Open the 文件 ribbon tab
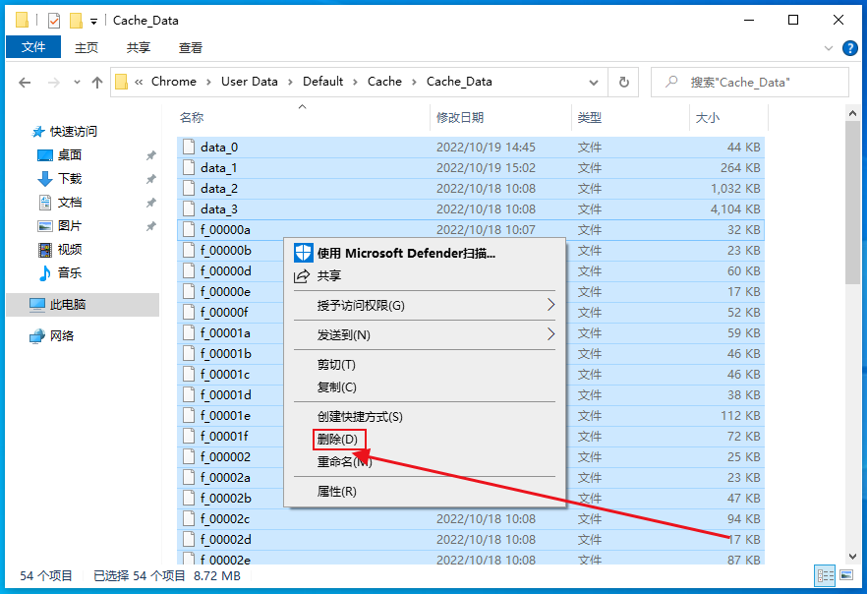 [x=33, y=47]
